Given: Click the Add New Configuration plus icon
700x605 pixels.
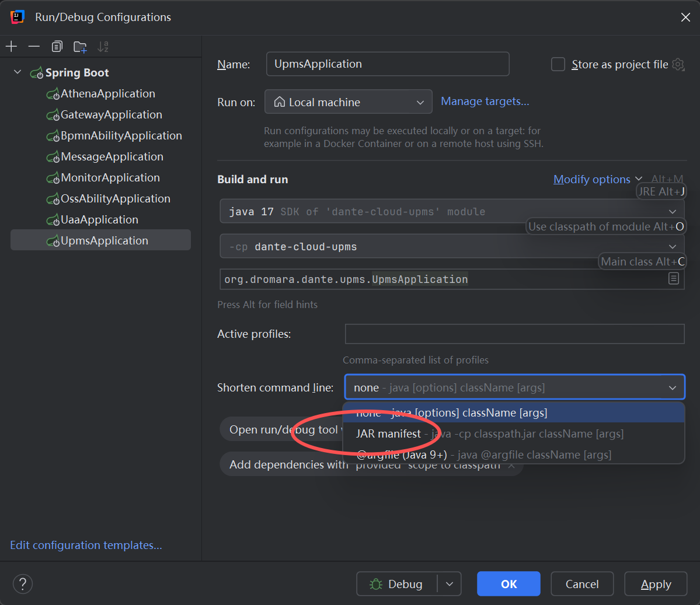Looking at the screenshot, I should [12, 47].
